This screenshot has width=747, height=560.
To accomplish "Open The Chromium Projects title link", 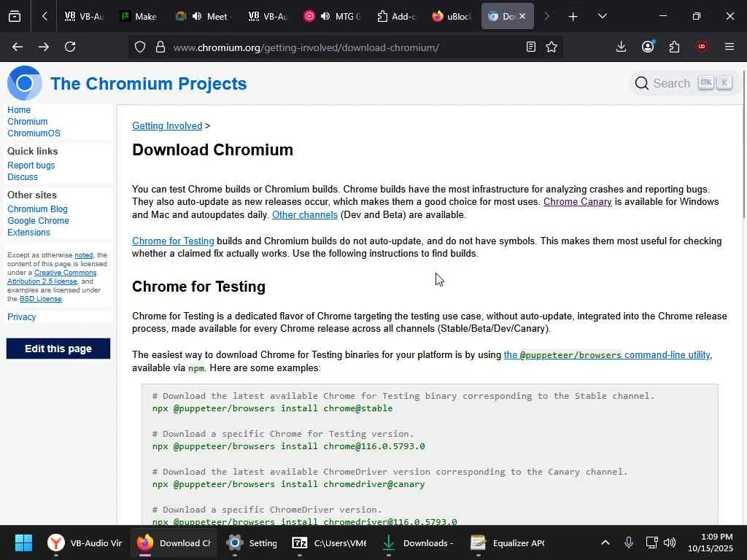I will (149, 83).
